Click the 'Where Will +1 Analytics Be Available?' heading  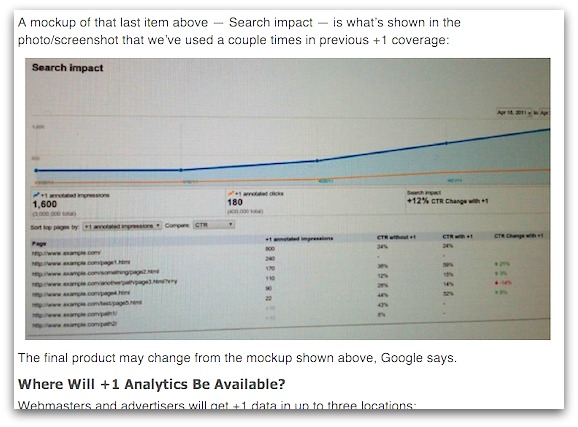point(152,384)
